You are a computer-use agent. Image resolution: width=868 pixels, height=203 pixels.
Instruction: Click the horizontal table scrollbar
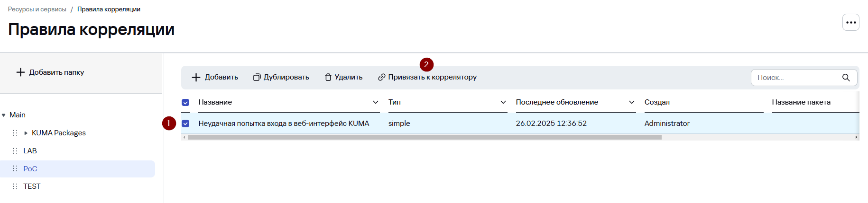pos(425,137)
